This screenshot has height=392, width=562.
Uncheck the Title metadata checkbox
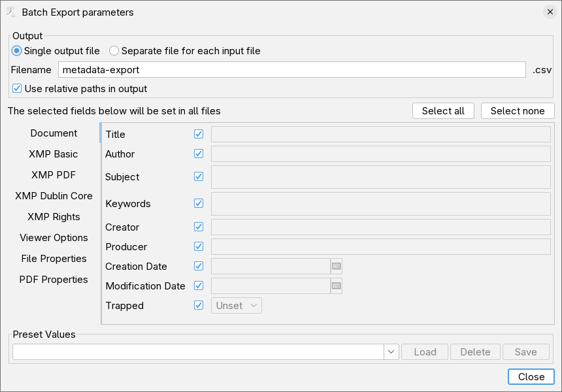pyautogui.click(x=198, y=134)
